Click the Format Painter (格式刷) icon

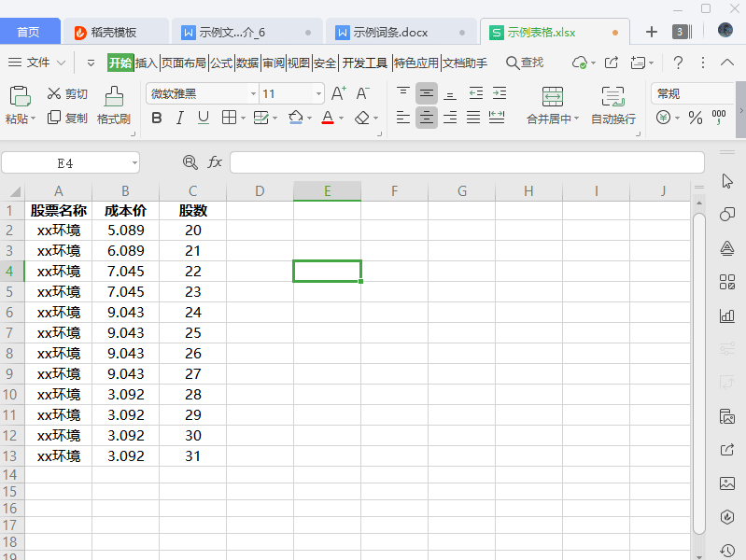point(114,96)
